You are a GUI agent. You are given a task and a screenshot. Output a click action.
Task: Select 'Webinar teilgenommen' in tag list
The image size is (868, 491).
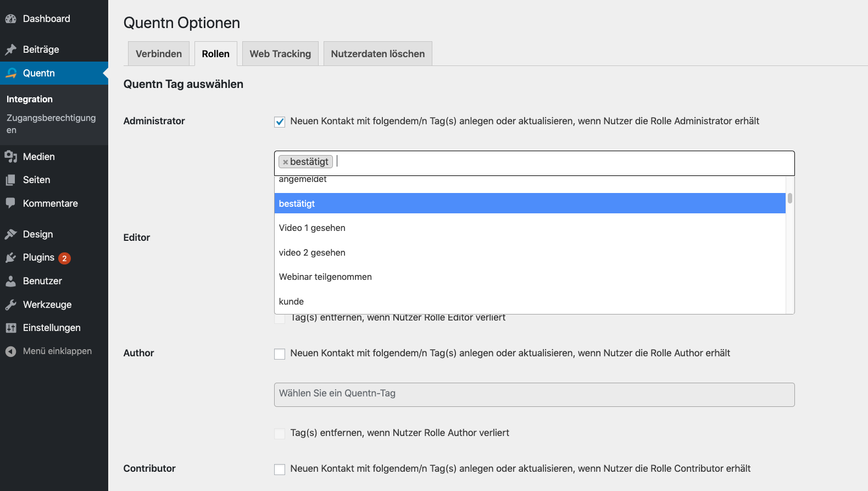[325, 277]
